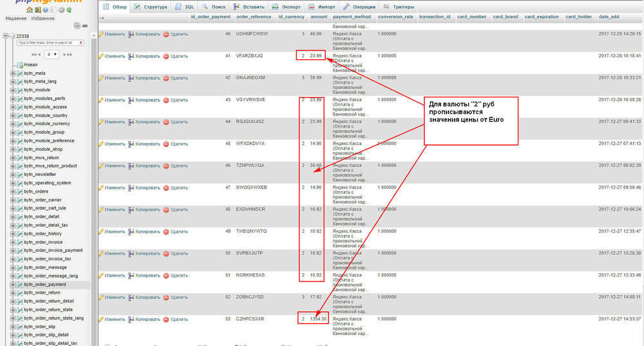Click new table icon beside Новая

point(20,65)
